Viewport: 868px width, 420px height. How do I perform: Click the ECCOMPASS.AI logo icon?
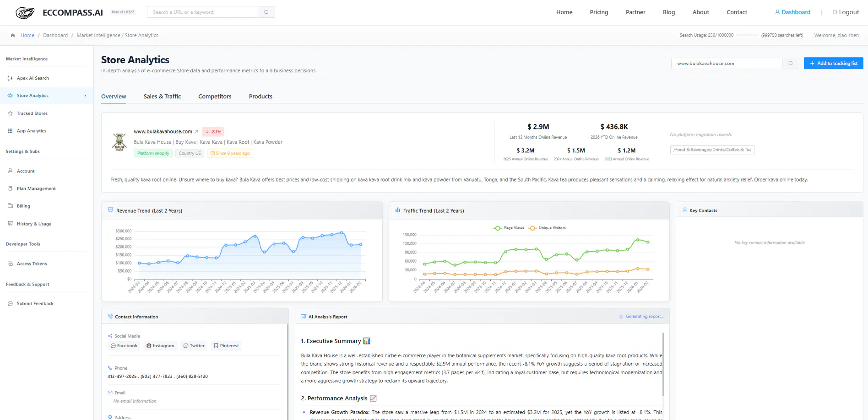pyautogui.click(x=25, y=12)
